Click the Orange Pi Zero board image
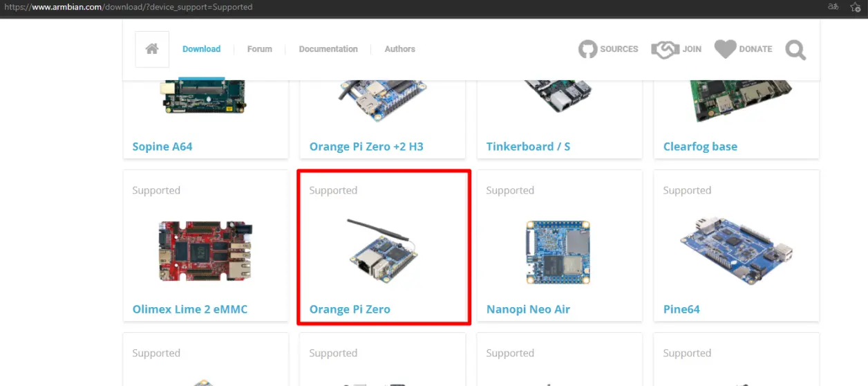 tap(384, 251)
